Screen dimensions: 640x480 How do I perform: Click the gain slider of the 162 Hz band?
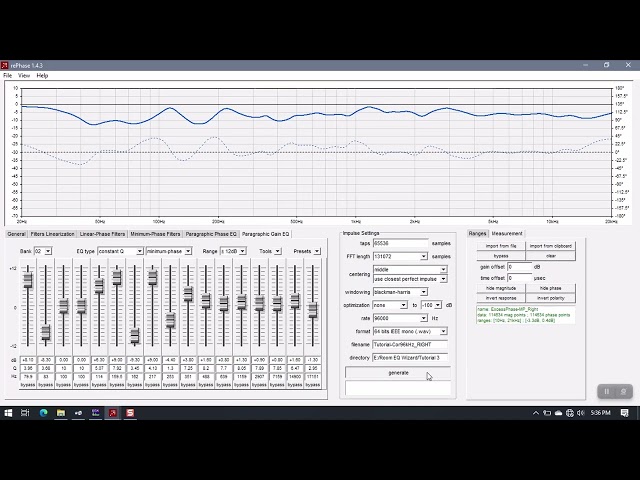click(134, 336)
